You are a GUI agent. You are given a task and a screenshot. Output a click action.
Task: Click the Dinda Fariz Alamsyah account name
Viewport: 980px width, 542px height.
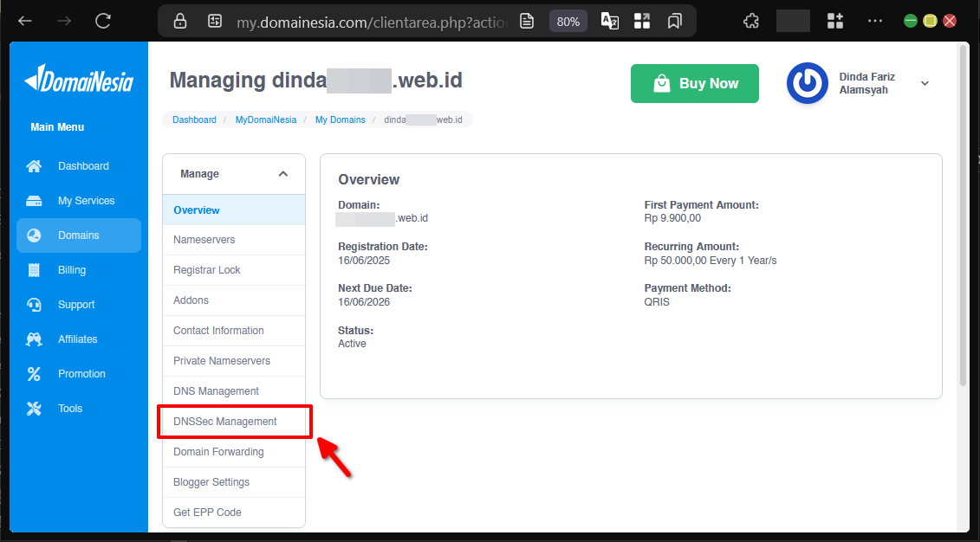866,83
